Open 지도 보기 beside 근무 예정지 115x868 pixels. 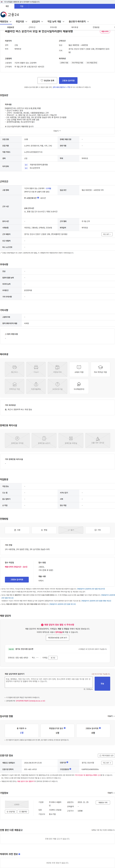tap(107, 234)
